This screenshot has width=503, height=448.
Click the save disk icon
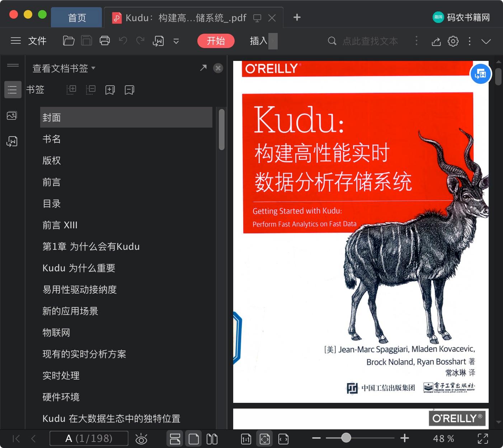[x=86, y=41]
